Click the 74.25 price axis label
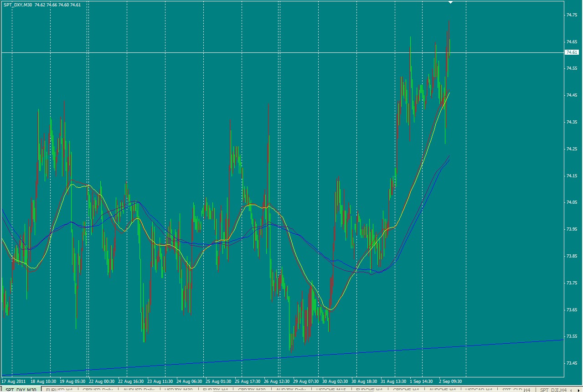This screenshot has height=392, width=583. point(572,149)
